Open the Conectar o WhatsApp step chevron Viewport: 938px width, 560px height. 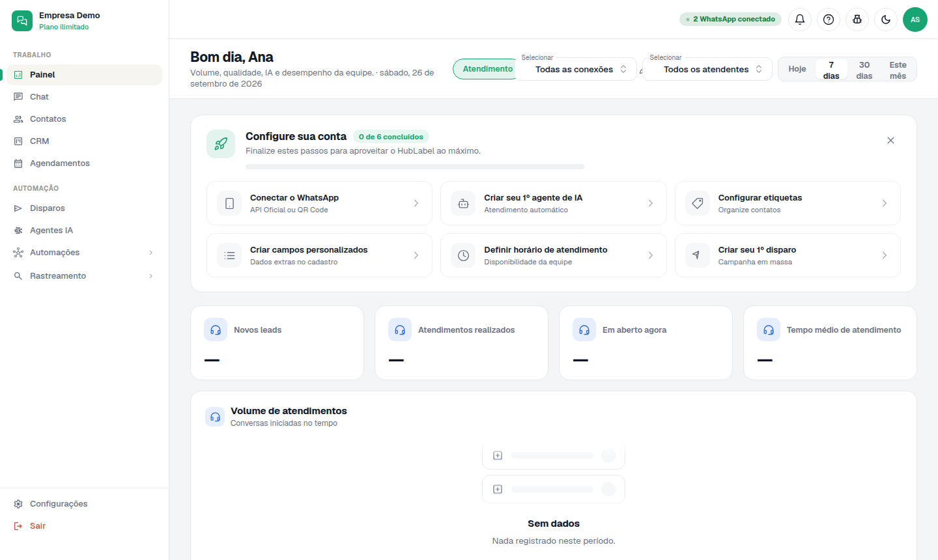click(x=416, y=203)
